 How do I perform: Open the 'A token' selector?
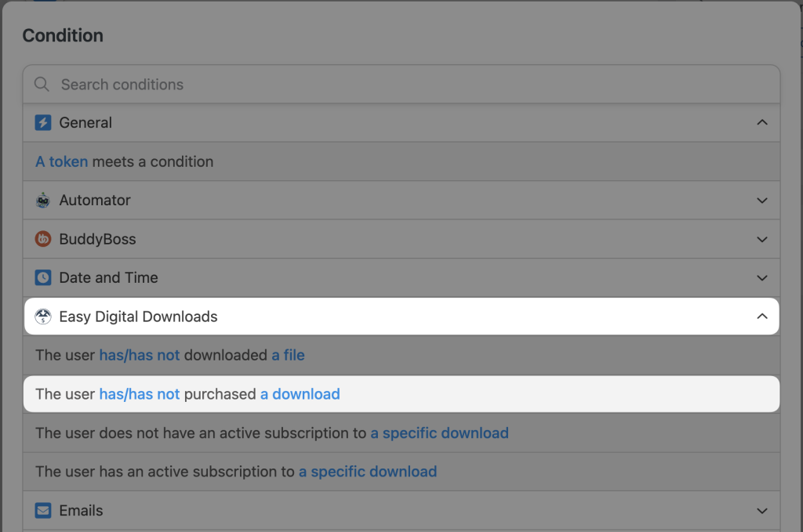click(61, 161)
